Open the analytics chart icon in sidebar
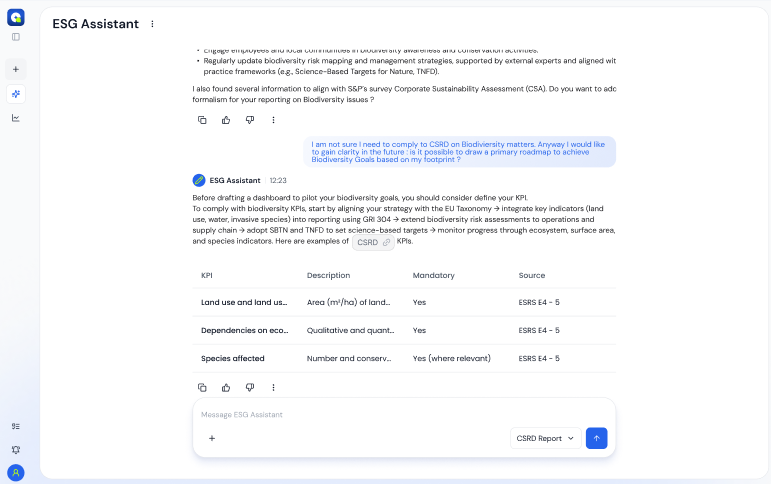Screen dimensions: 771x484 (x=16, y=118)
